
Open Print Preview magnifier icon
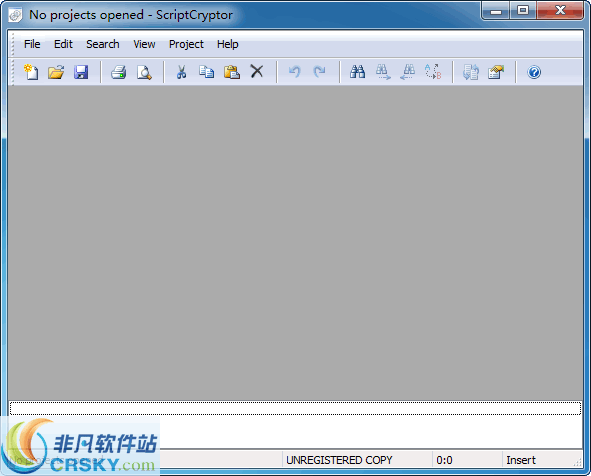pyautogui.click(x=144, y=72)
